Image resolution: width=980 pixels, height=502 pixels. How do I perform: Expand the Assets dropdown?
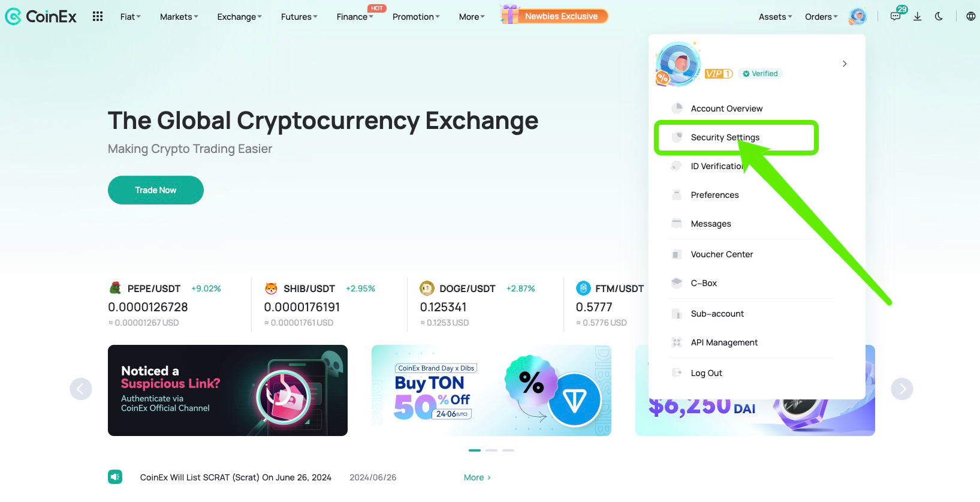coord(775,17)
